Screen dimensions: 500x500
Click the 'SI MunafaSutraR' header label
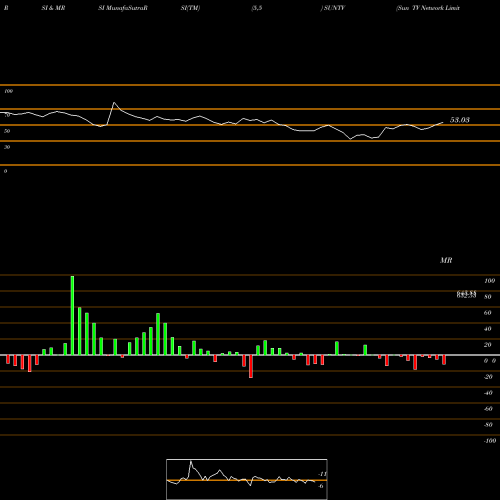[123, 8]
